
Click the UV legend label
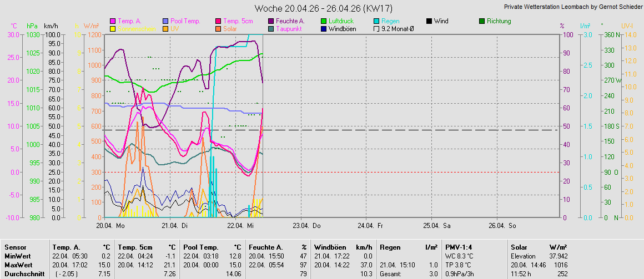[175, 28]
